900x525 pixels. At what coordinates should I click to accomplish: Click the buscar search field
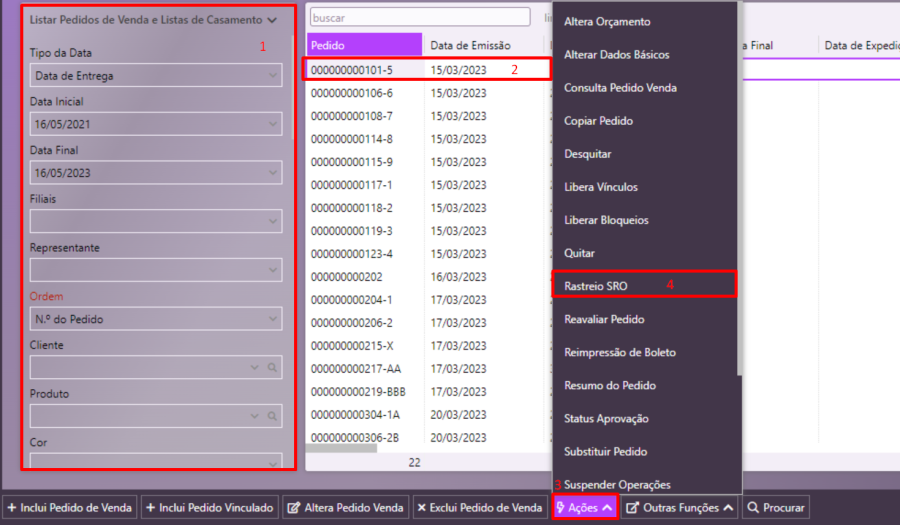420,17
